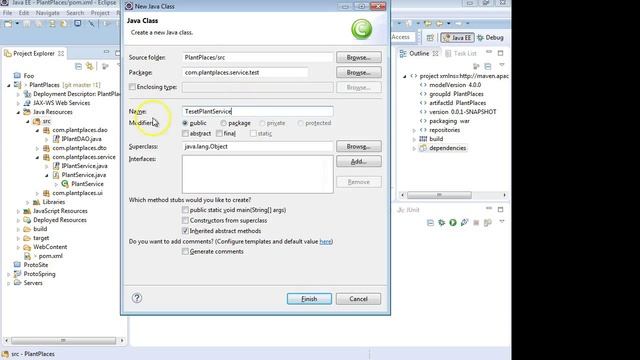This screenshot has height=360, width=640.
Task: Collapse All in the Outline view
Action: point(487,66)
